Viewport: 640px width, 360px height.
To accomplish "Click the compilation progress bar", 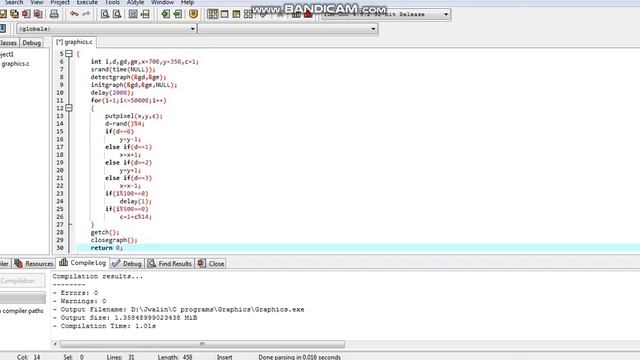I will tap(22, 298).
